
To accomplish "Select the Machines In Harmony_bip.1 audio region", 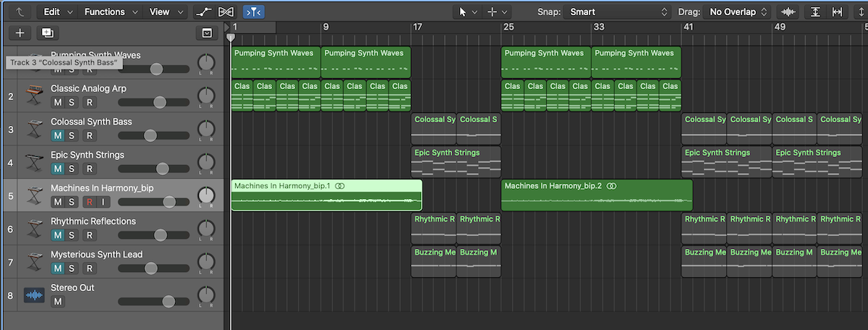I will tap(326, 195).
